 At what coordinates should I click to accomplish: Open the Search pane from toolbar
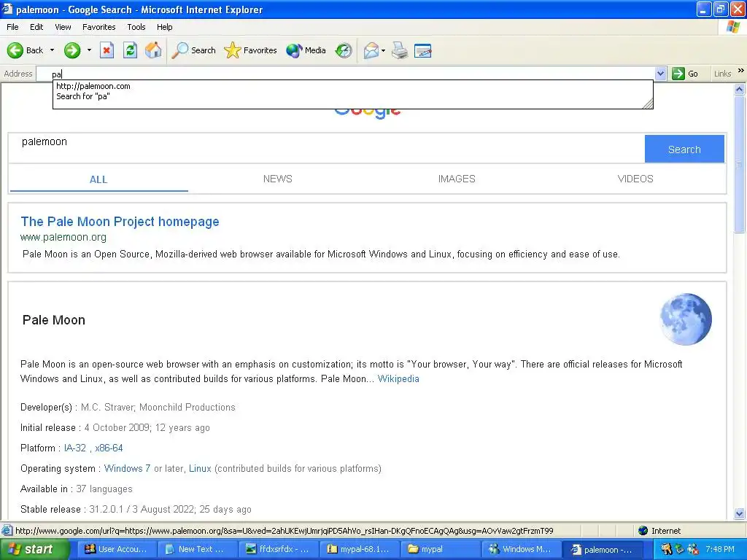coord(193,50)
